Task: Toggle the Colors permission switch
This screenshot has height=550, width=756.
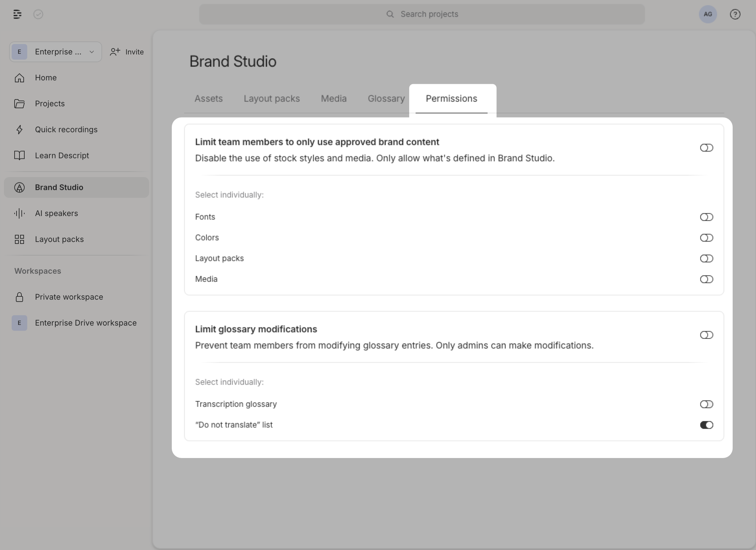Action: point(707,237)
